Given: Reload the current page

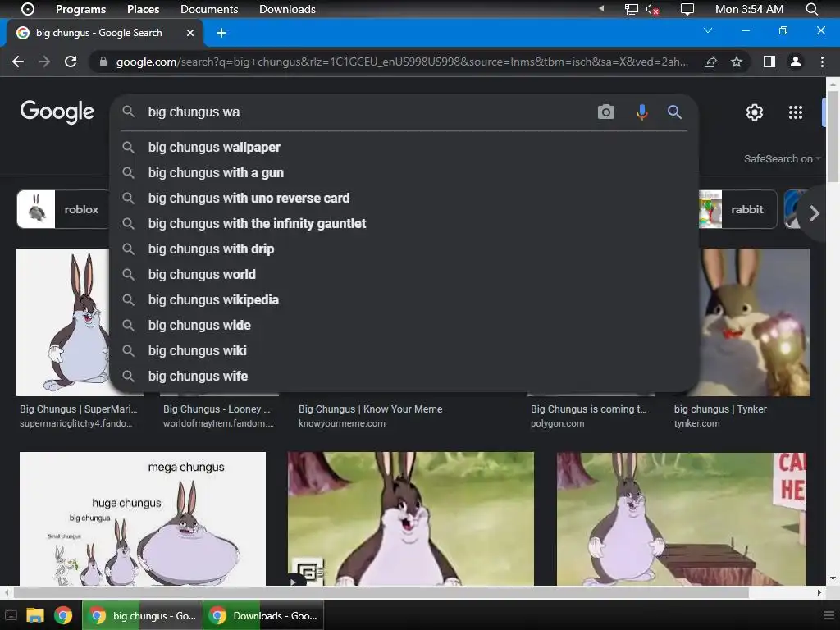Looking at the screenshot, I should click(71, 62).
